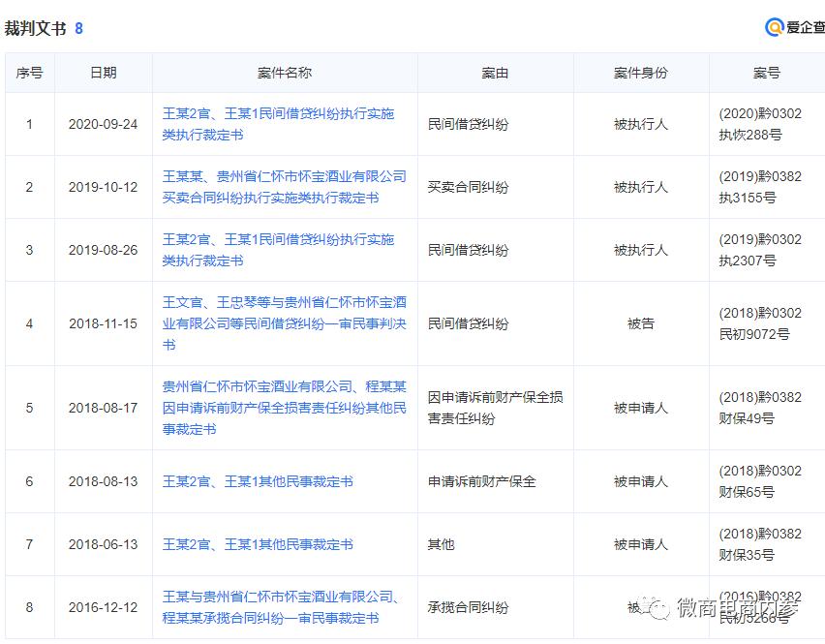The height and width of the screenshot is (644, 825).
Task: Click 被申请人 in the 2018-06-13 row
Action: point(641,544)
